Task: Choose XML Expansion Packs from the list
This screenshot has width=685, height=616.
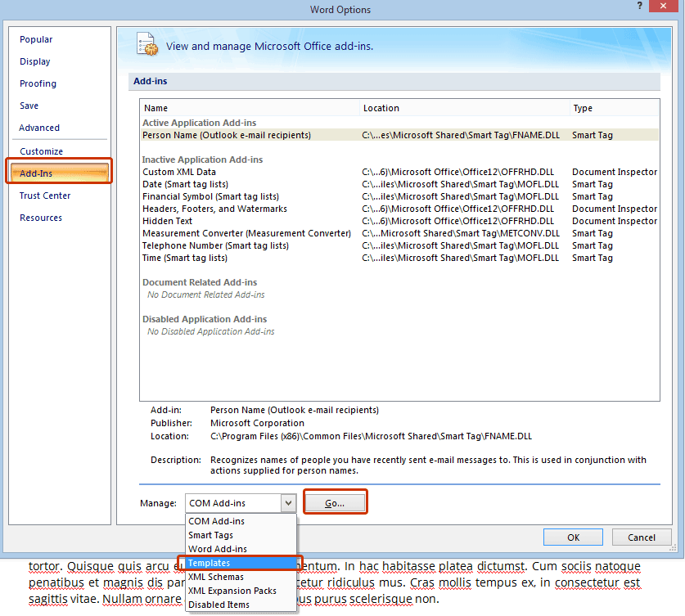Action: pos(241,591)
